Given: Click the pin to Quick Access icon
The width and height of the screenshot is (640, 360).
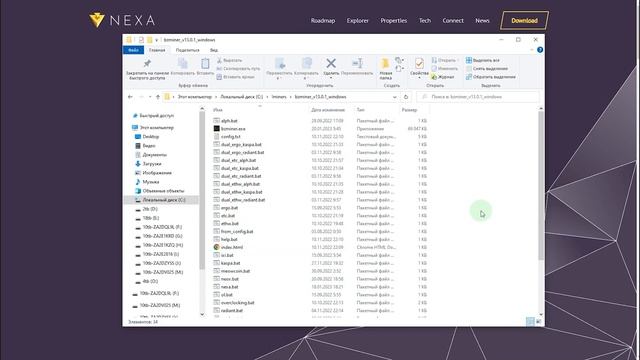Looking at the screenshot, I should point(147,63).
